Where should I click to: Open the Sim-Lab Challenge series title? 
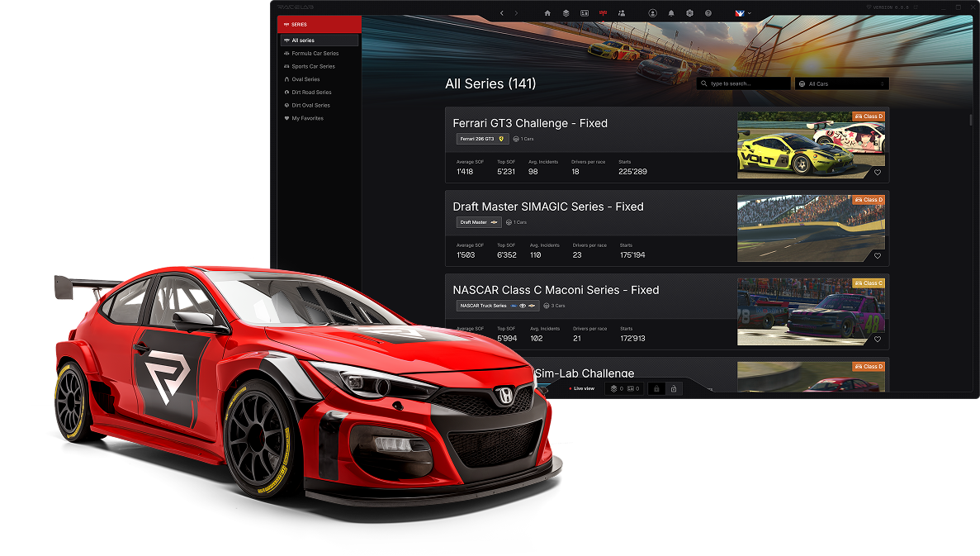pyautogui.click(x=585, y=373)
